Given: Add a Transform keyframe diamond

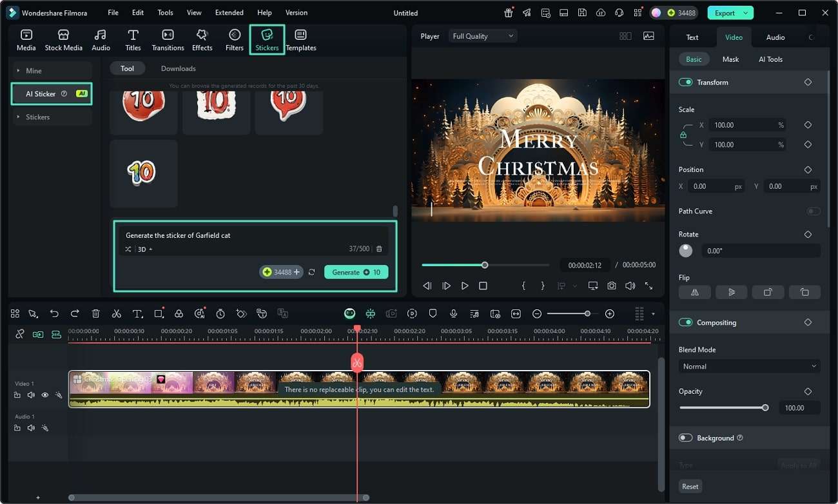Looking at the screenshot, I should point(808,82).
